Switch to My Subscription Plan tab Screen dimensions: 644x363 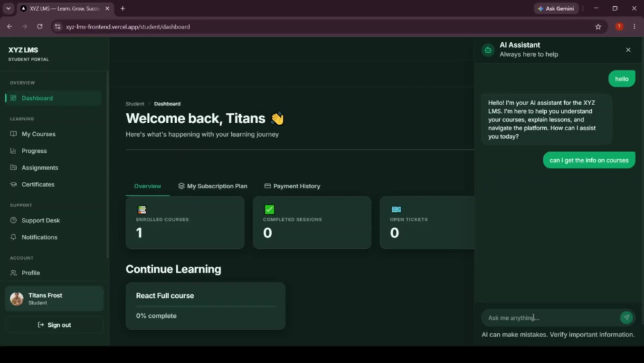[213, 186]
